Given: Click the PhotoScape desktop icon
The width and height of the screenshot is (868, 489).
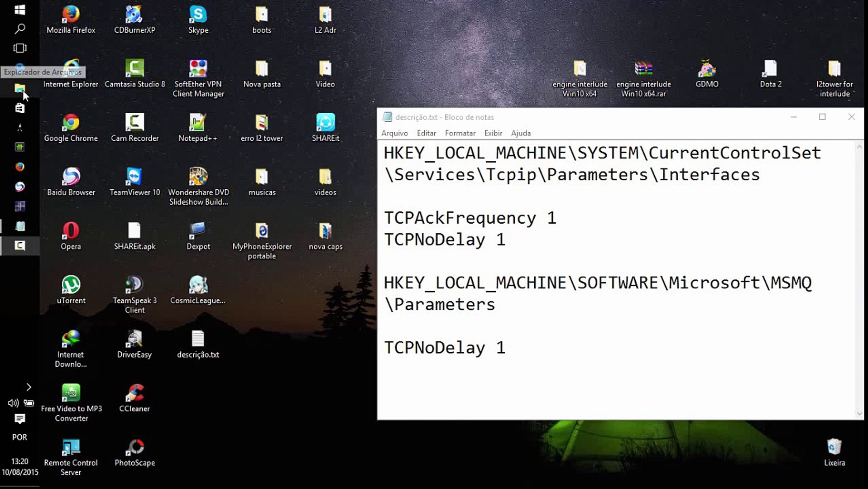Looking at the screenshot, I should pos(134,453).
